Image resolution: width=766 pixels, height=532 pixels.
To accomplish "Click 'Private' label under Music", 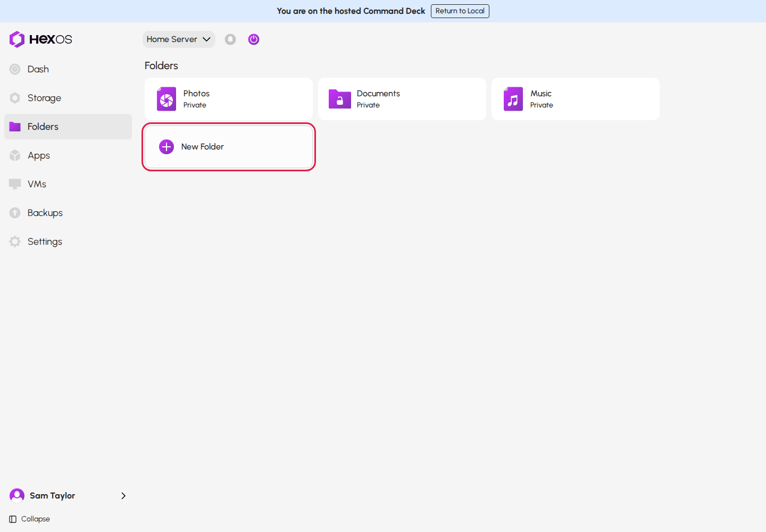I will [542, 105].
